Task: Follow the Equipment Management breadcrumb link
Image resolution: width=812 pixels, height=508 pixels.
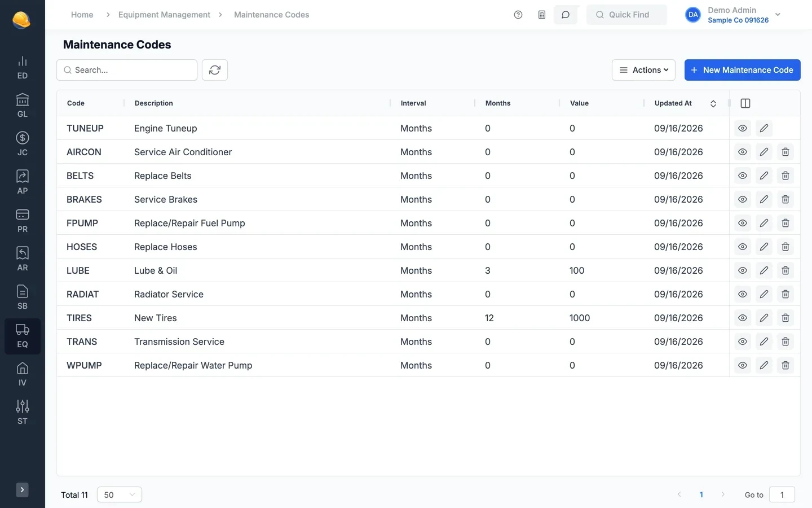Action: 164,15
